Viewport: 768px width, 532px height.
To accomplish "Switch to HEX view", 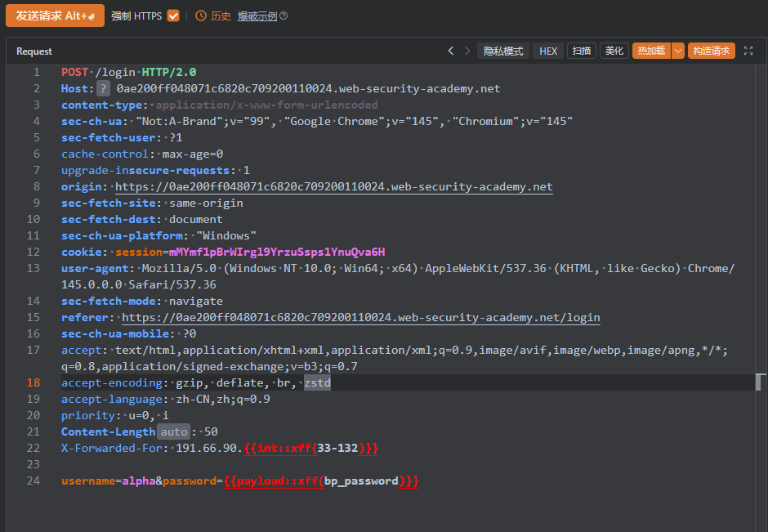I will pyautogui.click(x=548, y=51).
